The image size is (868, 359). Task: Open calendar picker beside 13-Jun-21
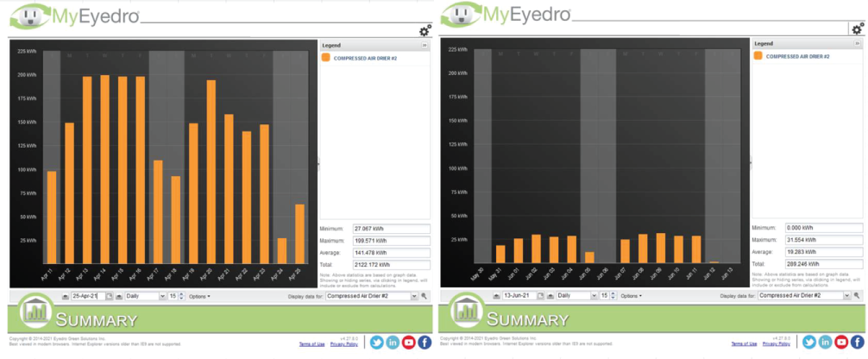click(x=541, y=296)
